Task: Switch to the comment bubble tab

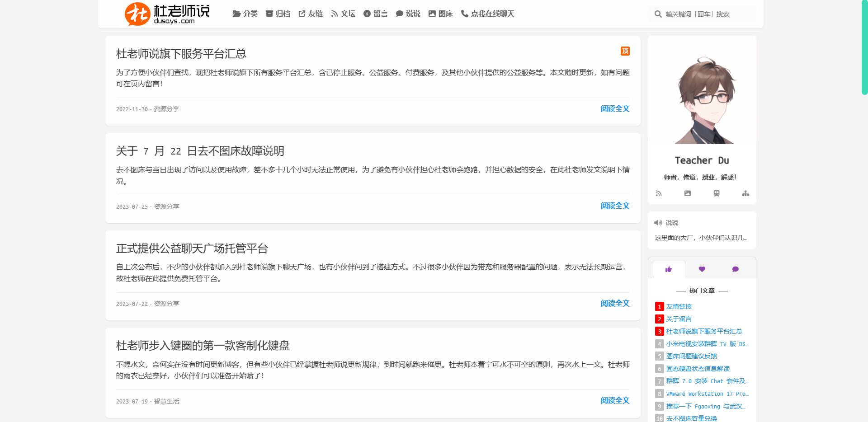Action: point(736,269)
